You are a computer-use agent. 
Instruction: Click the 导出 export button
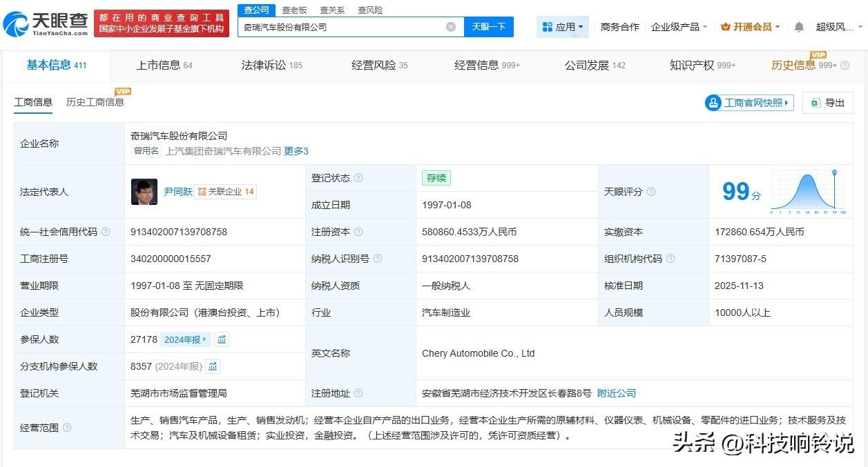828,103
